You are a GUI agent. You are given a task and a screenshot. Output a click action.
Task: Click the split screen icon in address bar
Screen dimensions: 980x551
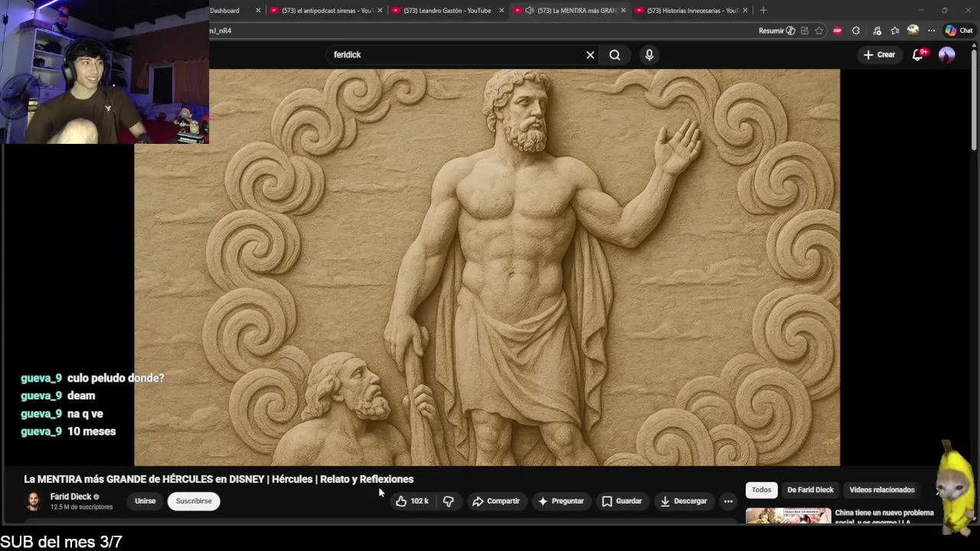805,31
